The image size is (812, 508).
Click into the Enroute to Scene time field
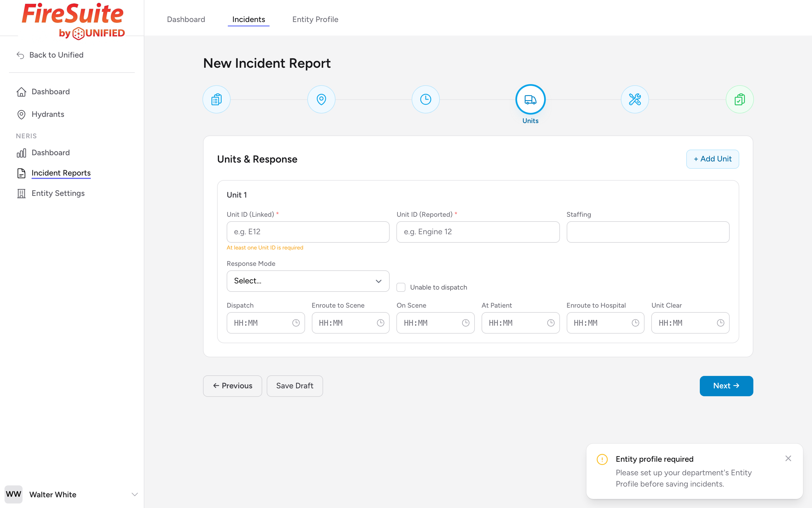[x=350, y=323]
